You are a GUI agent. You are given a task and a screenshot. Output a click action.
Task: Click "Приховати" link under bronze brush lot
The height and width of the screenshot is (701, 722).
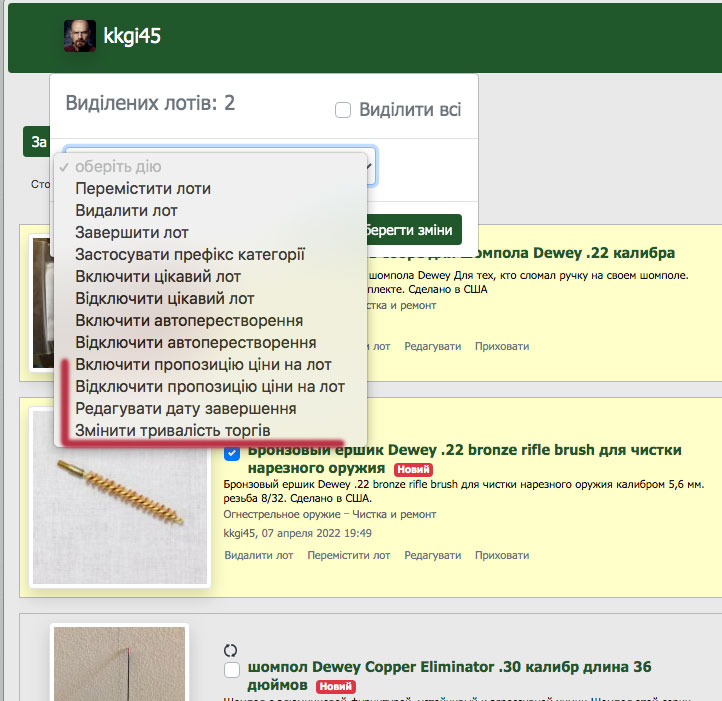point(502,555)
